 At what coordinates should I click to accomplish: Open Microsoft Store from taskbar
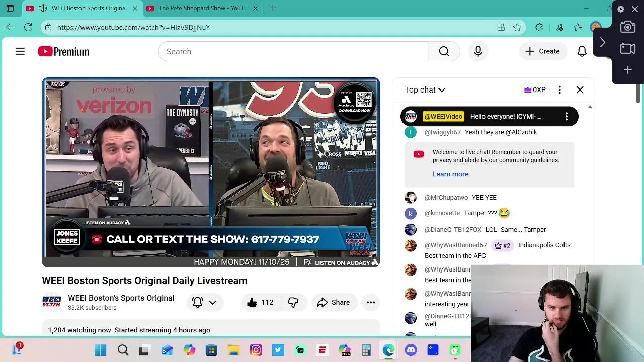pyautogui.click(x=211, y=350)
